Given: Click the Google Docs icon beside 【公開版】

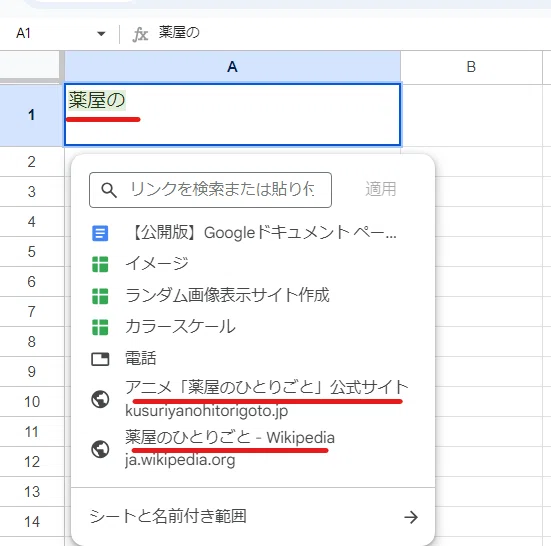Looking at the screenshot, I should pos(100,233).
